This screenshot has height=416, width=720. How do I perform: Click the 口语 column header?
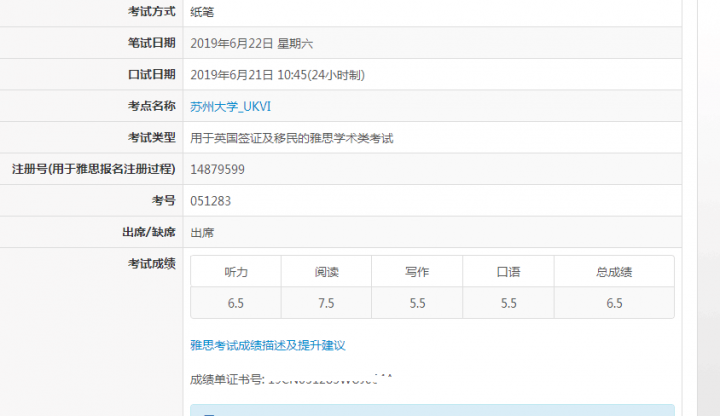point(508,272)
